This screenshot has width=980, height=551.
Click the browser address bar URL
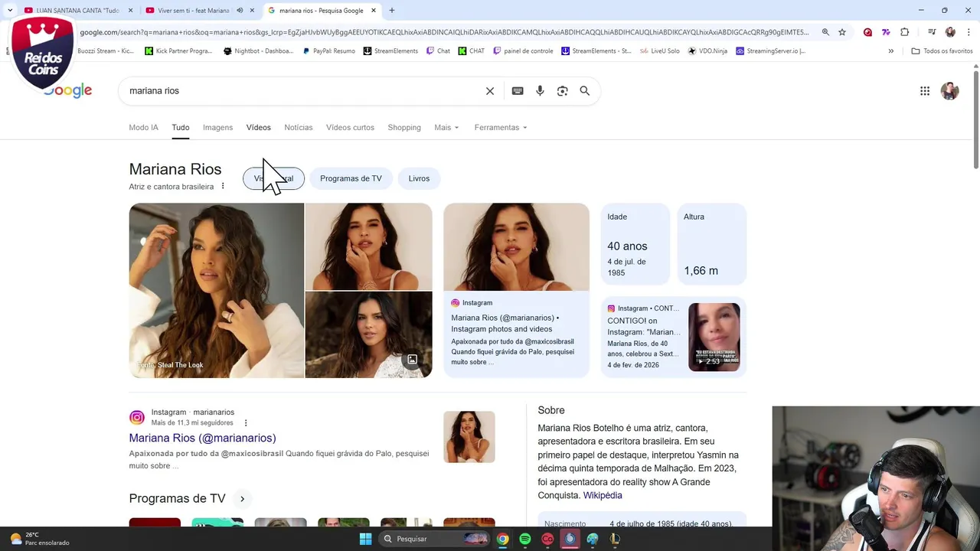click(x=444, y=32)
